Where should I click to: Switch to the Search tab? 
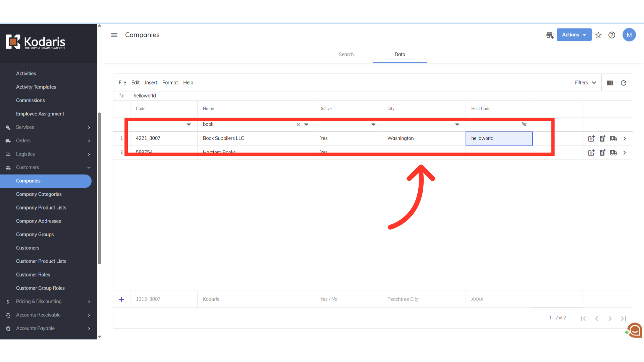tap(346, 54)
